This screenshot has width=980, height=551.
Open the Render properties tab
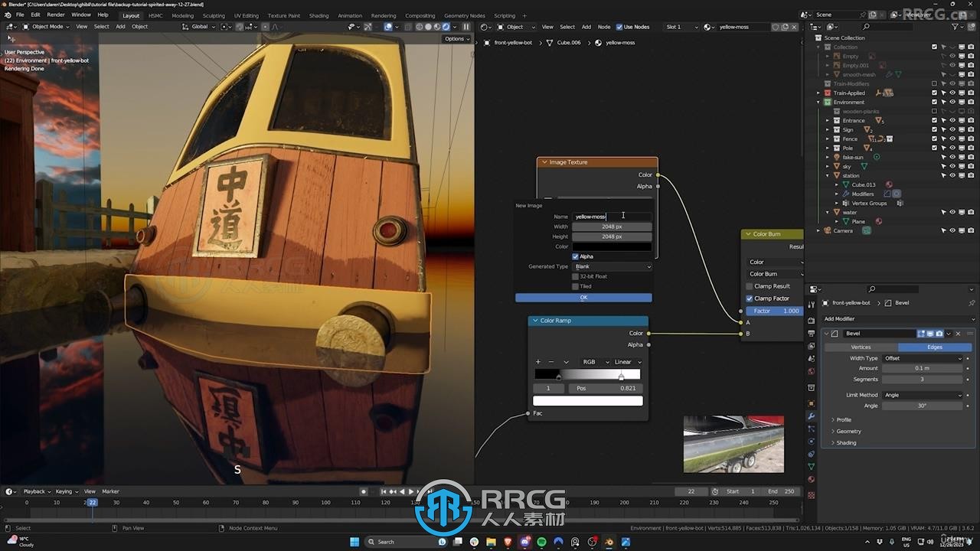[x=812, y=320]
